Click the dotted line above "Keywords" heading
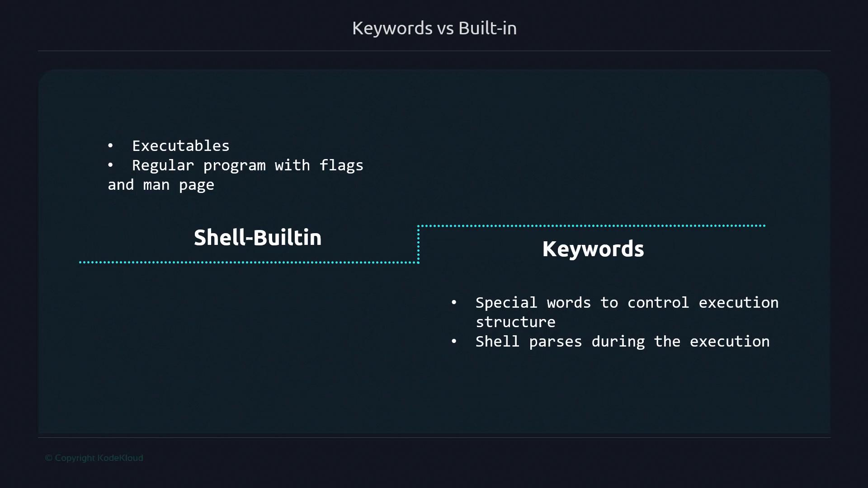This screenshot has width=868, height=488. click(591, 225)
